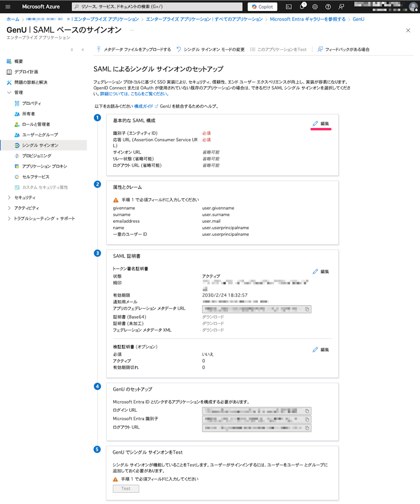This screenshot has width=420, height=504.
Task: Download フェデレーション メタデータ XML
Action: tap(213, 330)
